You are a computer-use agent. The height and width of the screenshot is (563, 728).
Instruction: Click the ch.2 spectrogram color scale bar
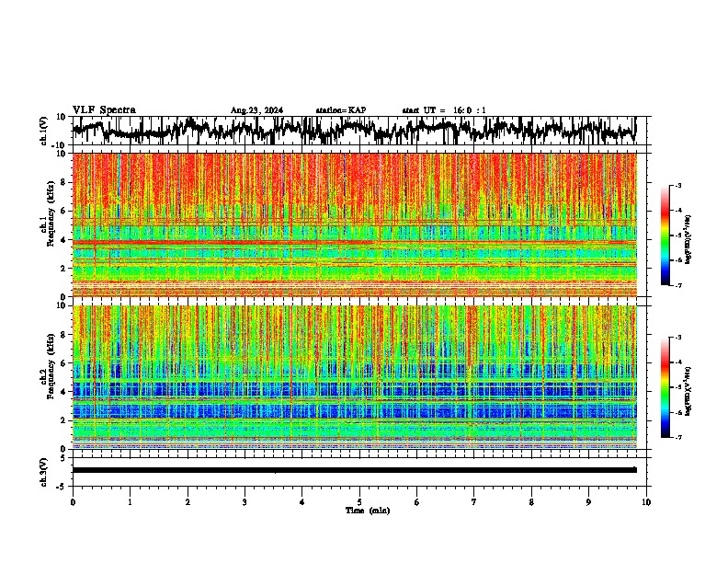coord(665,387)
